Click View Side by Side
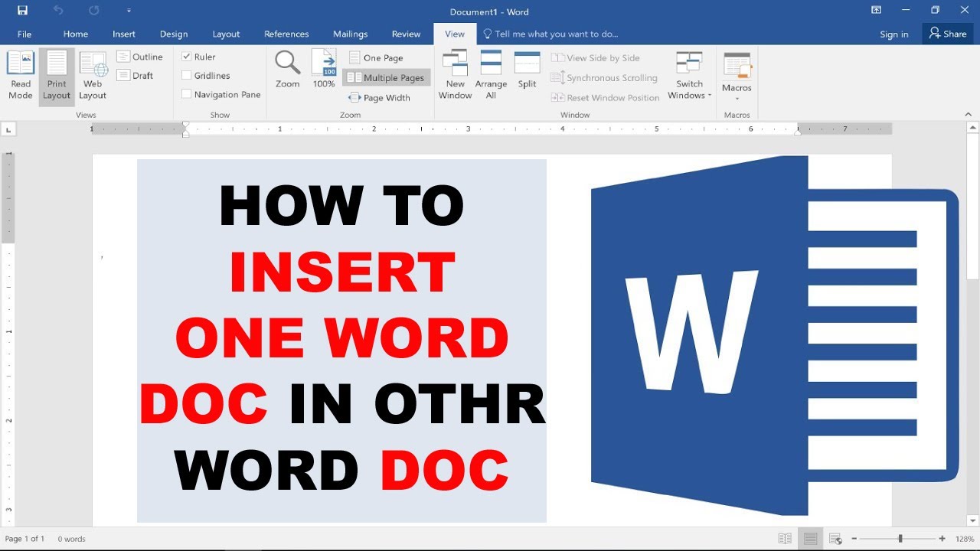Image resolution: width=980 pixels, height=551 pixels. point(596,57)
